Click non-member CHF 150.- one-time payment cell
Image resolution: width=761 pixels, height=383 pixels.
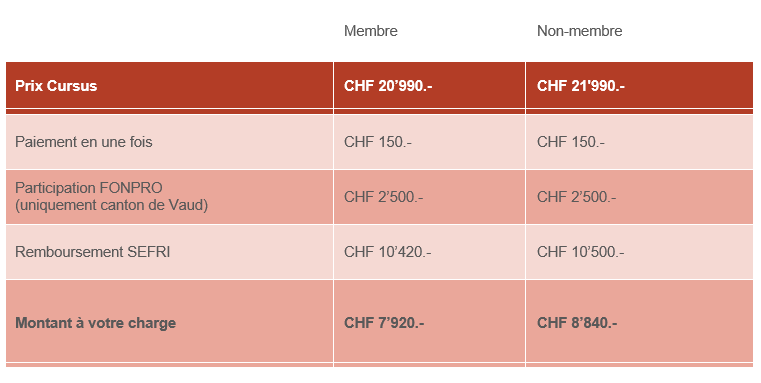[x=571, y=142]
